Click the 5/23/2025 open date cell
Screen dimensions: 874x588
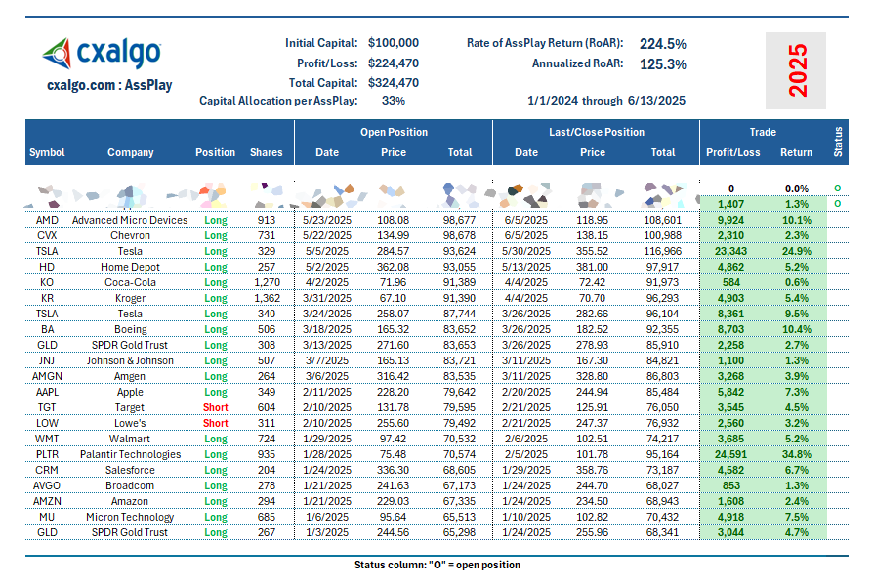pyautogui.click(x=326, y=220)
